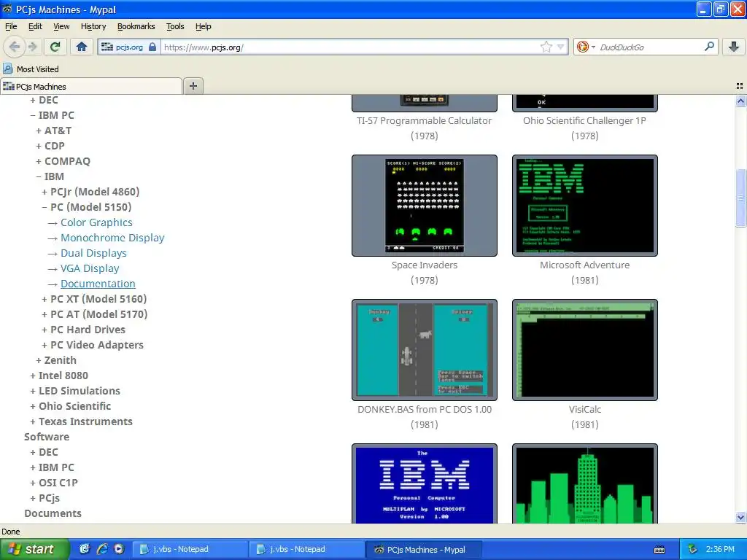The height and width of the screenshot is (560, 747).
Task: Expand the CDP tree node
Action: coord(50,146)
